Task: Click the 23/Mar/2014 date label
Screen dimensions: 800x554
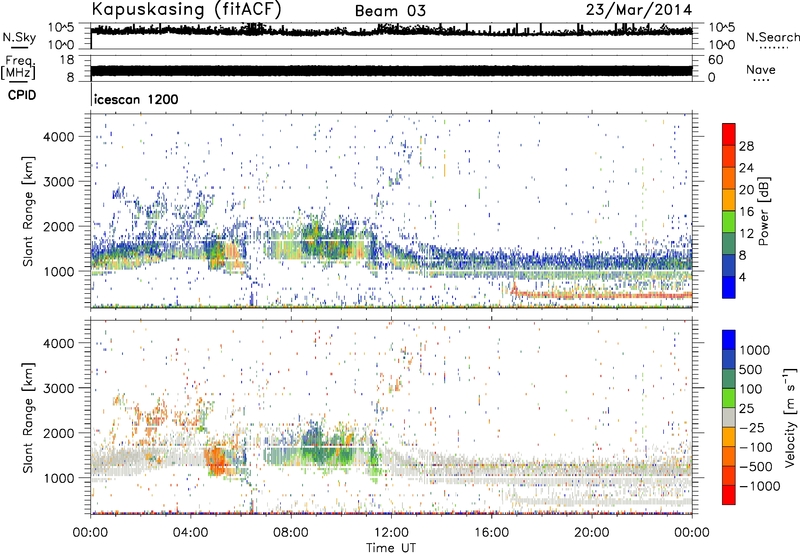Action: tap(639, 10)
